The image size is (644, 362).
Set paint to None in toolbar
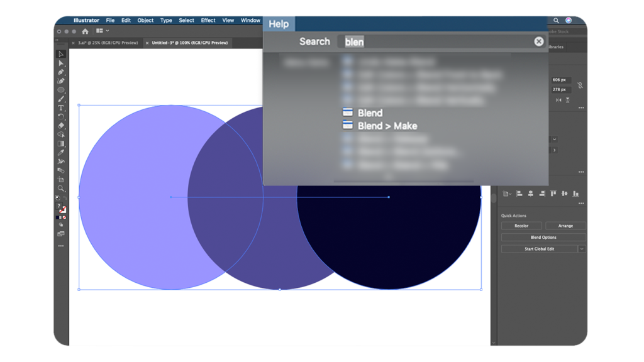(65, 217)
